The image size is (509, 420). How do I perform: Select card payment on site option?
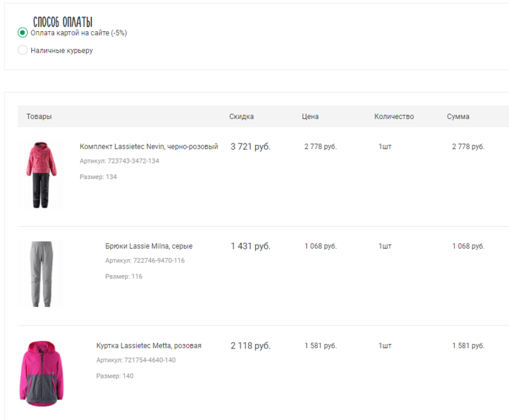coord(22,33)
